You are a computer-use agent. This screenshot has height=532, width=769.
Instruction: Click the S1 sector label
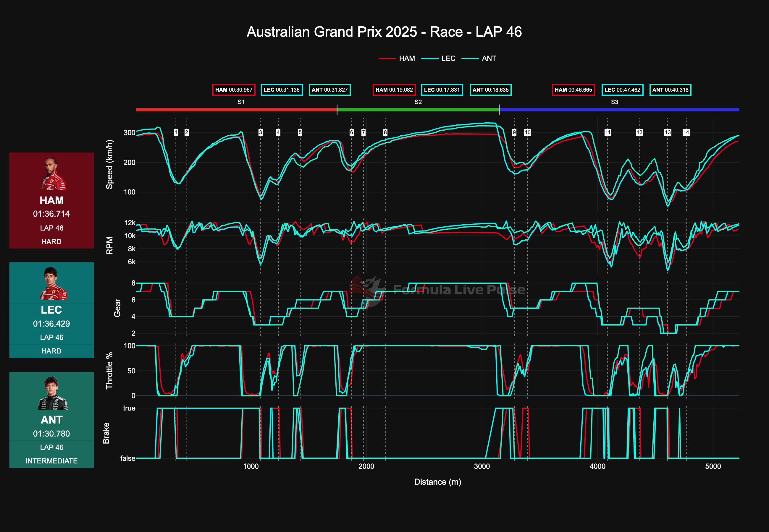[x=241, y=102]
